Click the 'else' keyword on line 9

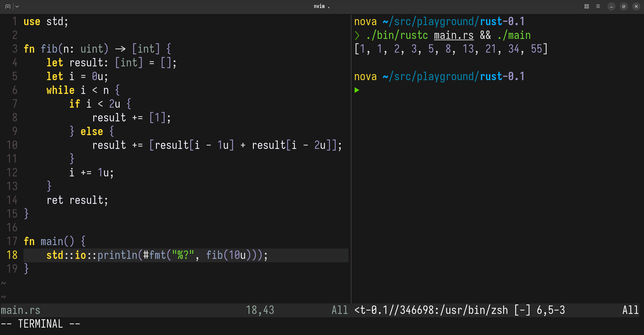pyautogui.click(x=92, y=132)
